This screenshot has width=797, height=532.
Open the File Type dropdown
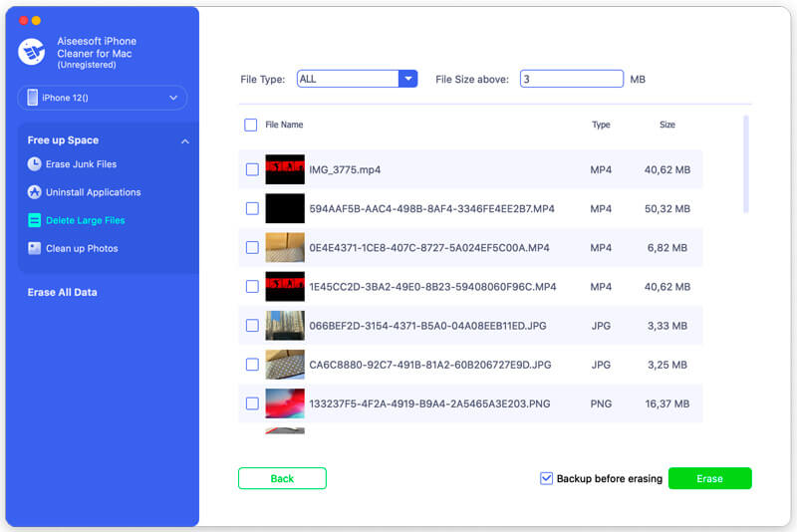407,79
